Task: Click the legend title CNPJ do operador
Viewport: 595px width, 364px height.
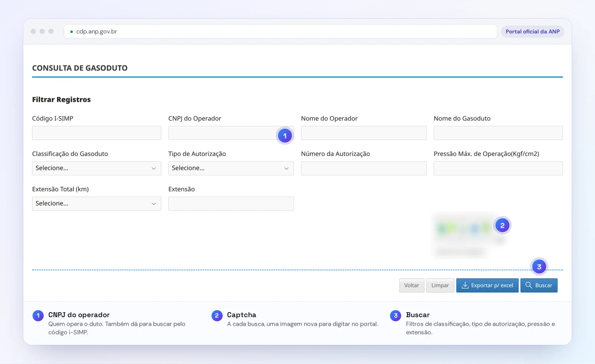Action: [79, 315]
